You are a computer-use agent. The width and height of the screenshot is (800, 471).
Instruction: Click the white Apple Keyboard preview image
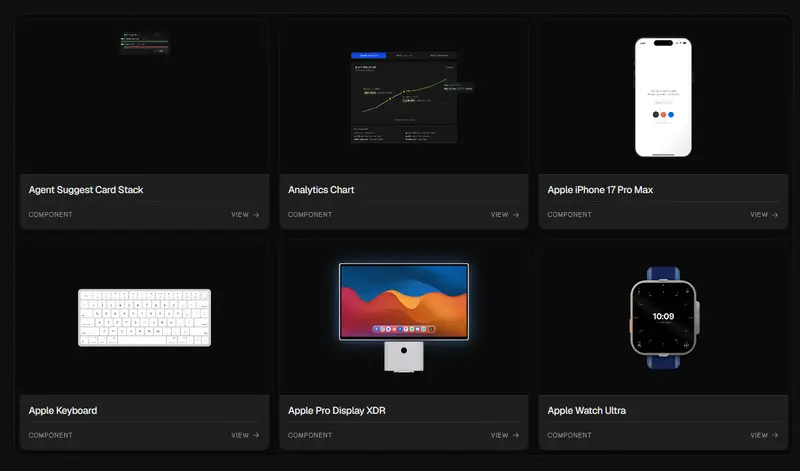(x=144, y=317)
